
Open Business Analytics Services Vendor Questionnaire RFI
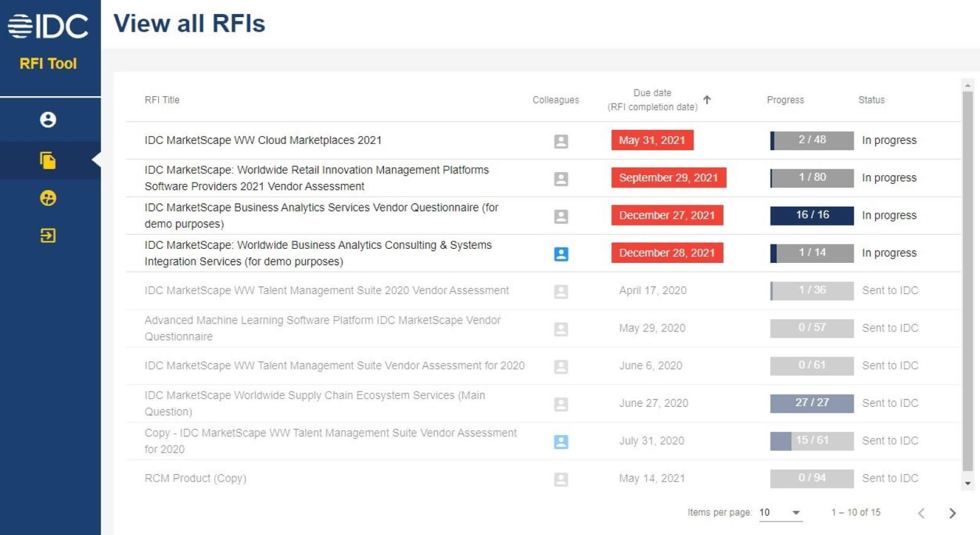tap(322, 215)
